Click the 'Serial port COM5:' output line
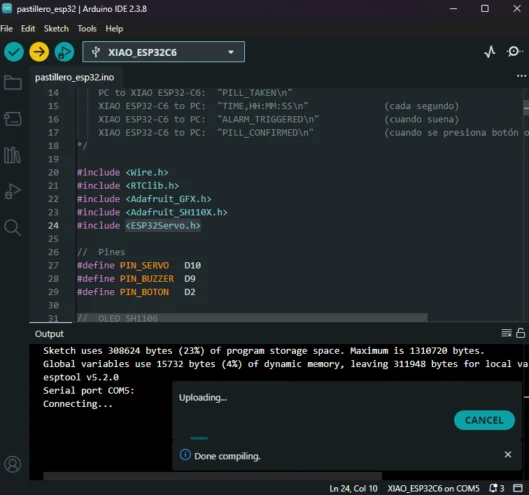This screenshot has height=495, width=529. tap(89, 390)
